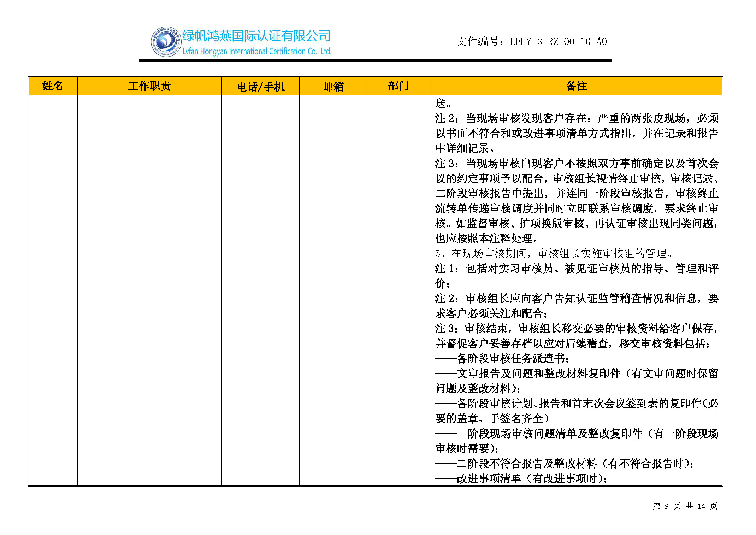Image resolution: width=756 pixels, height=535 pixels.
Task: Click the empty cell under 邮箱
Action: pos(333,290)
